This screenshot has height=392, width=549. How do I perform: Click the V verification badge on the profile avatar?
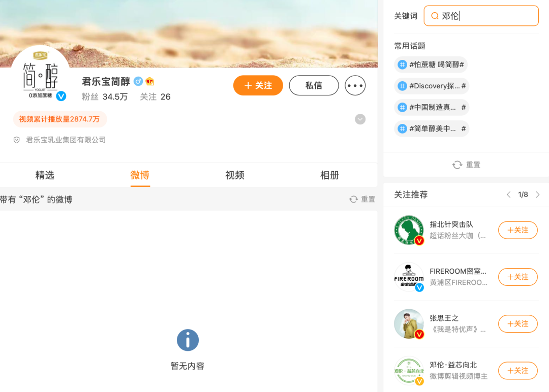(61, 96)
